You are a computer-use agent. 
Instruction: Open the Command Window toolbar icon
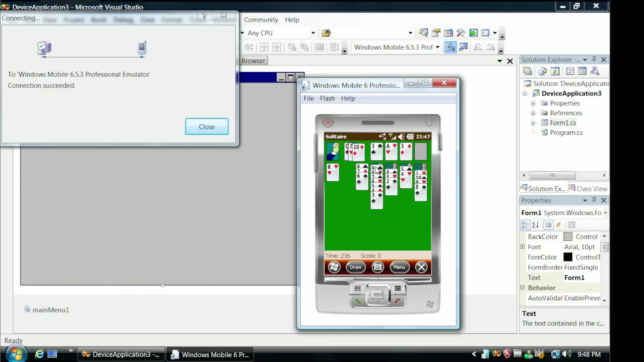485,33
